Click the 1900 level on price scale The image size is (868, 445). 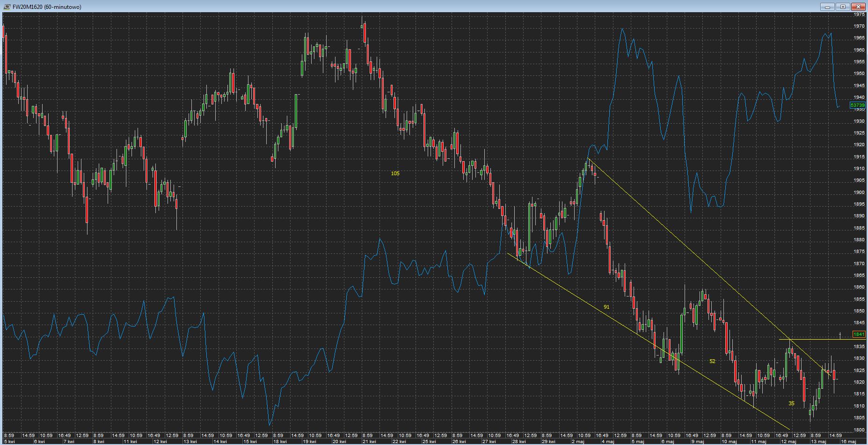pos(859,192)
